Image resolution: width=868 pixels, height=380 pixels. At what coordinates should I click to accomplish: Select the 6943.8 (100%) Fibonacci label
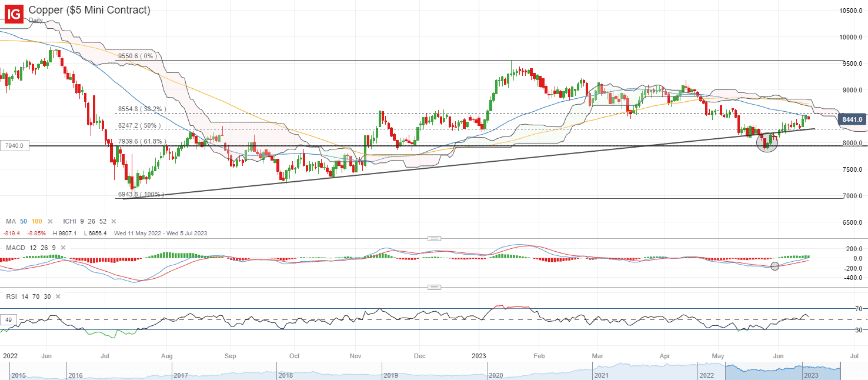click(x=141, y=194)
